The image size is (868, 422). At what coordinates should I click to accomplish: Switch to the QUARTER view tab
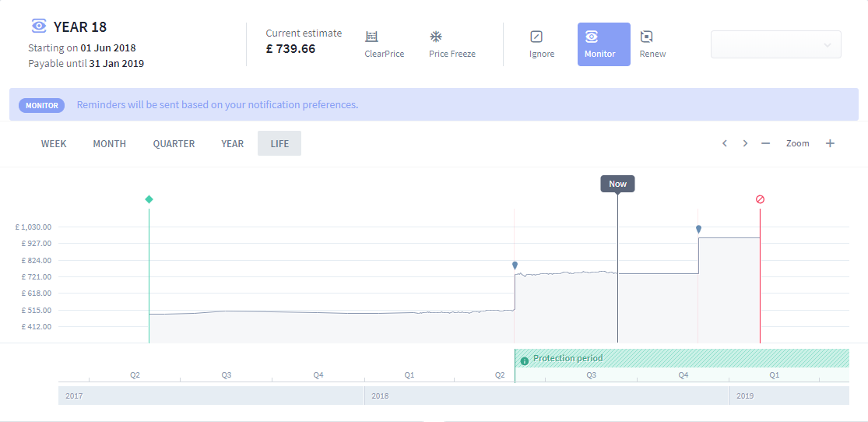174,143
